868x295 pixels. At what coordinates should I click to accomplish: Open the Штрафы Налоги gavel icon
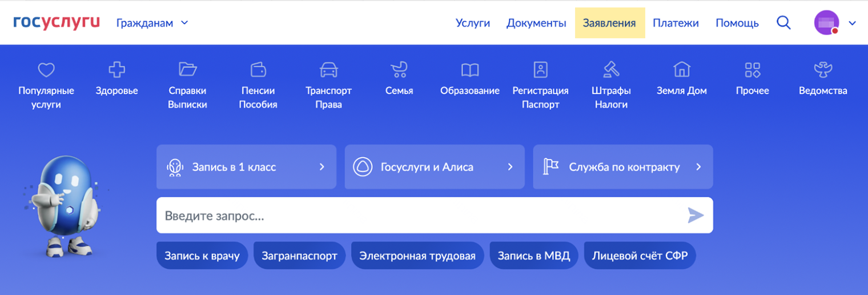(611, 70)
